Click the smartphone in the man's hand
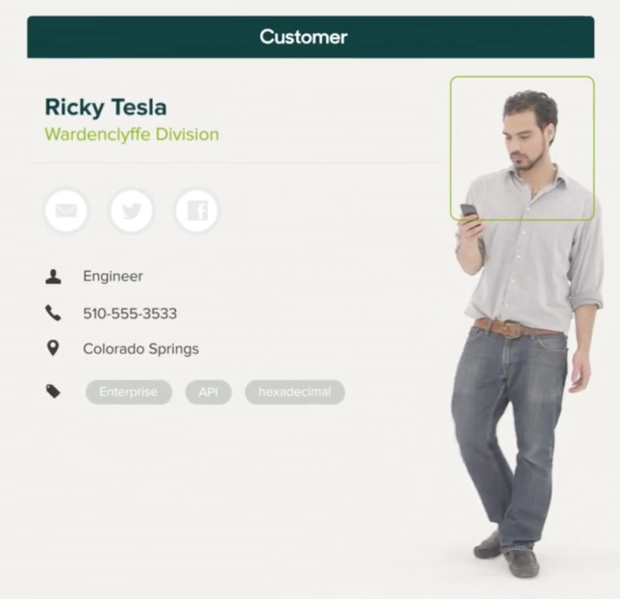 click(470, 215)
